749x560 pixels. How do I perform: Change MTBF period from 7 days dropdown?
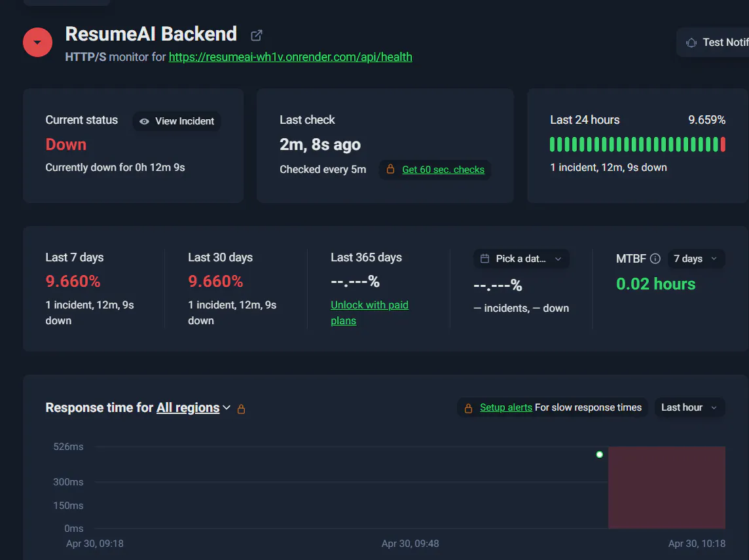696,259
